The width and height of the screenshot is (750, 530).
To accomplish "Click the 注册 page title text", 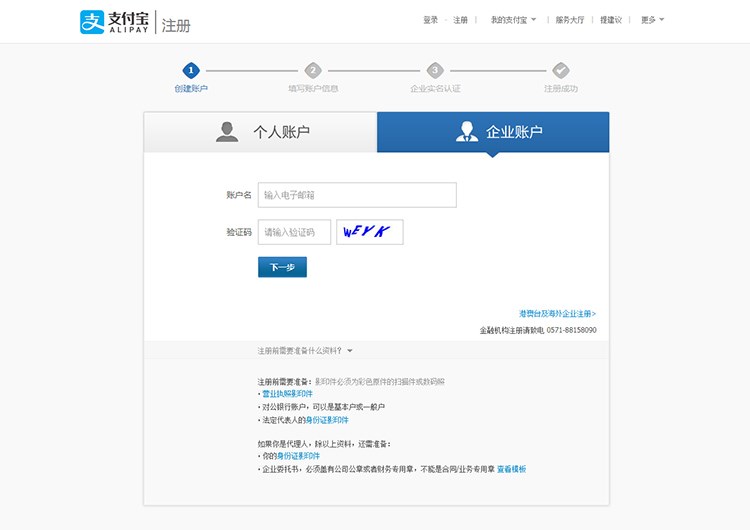I will click(x=176, y=25).
